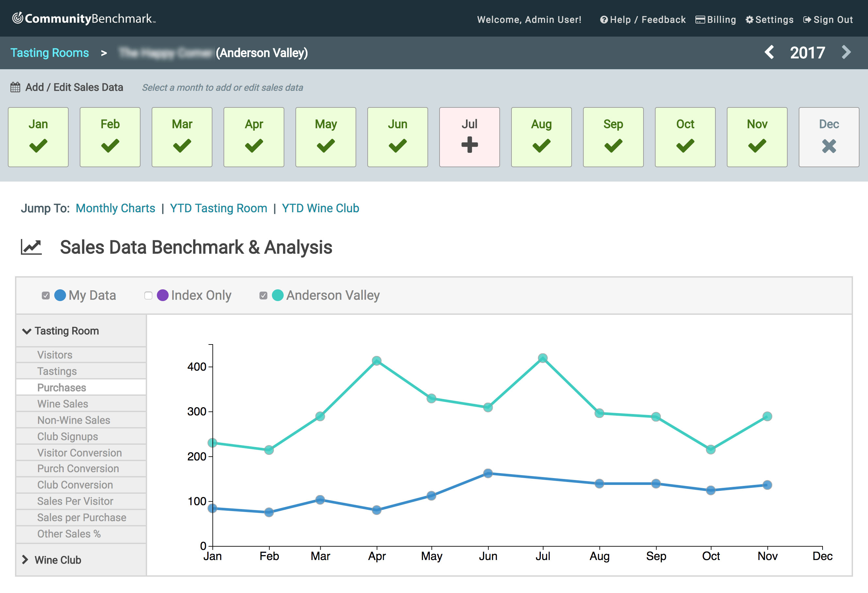The height and width of the screenshot is (593, 868).
Task: Click the Anderson Valley Jul data point
Action: click(x=543, y=358)
